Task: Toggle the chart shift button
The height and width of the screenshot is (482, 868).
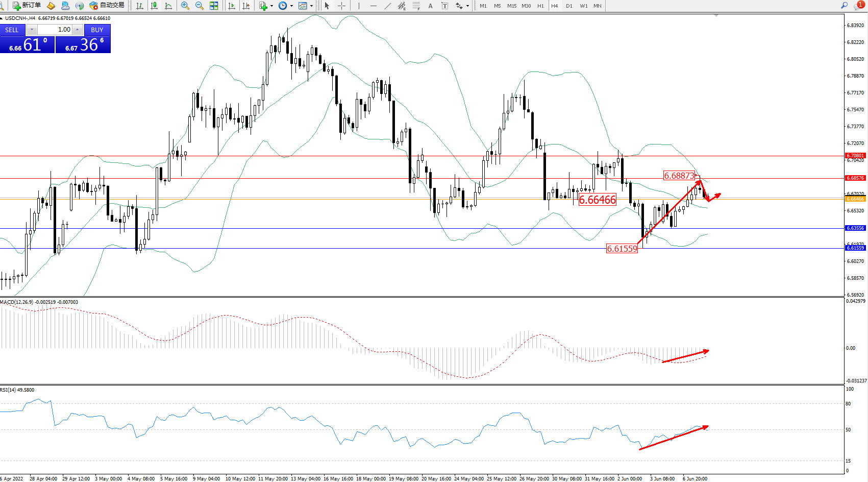Action: pyautogui.click(x=246, y=6)
